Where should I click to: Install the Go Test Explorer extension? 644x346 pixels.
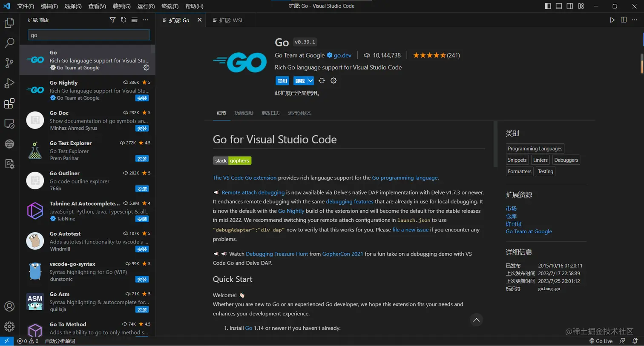click(x=142, y=159)
